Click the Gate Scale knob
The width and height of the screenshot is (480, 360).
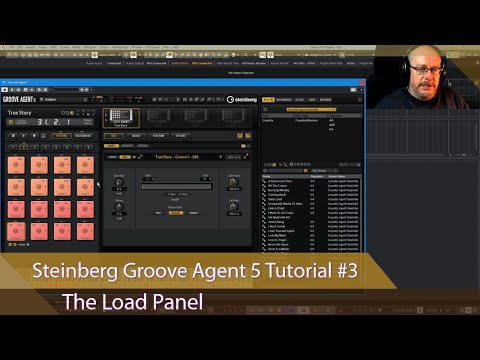(234, 182)
